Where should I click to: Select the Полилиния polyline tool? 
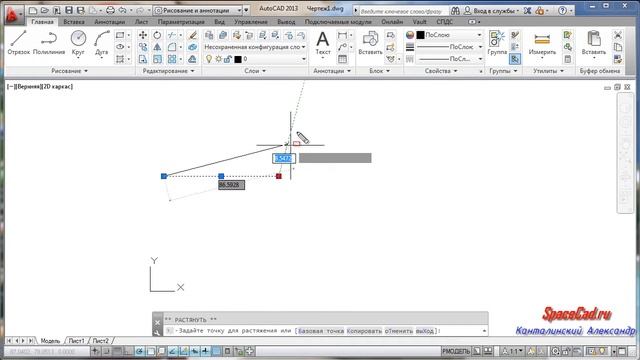49,42
